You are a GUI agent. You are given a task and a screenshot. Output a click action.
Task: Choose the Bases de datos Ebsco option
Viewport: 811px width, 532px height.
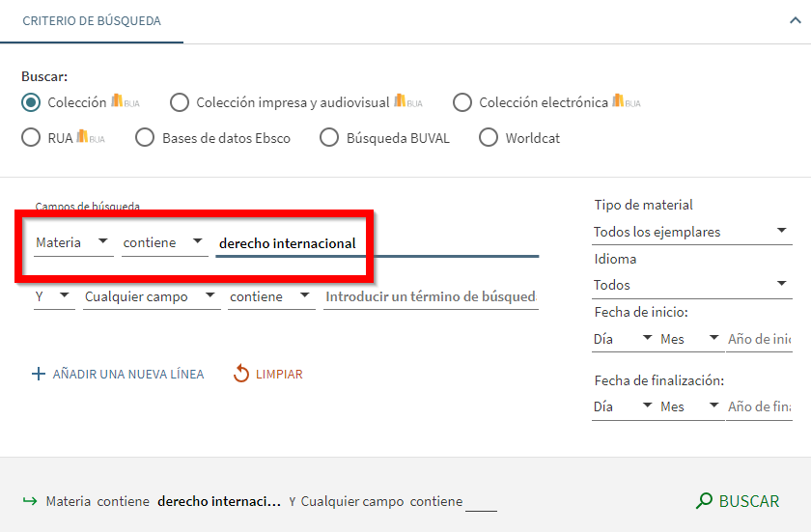click(145, 138)
